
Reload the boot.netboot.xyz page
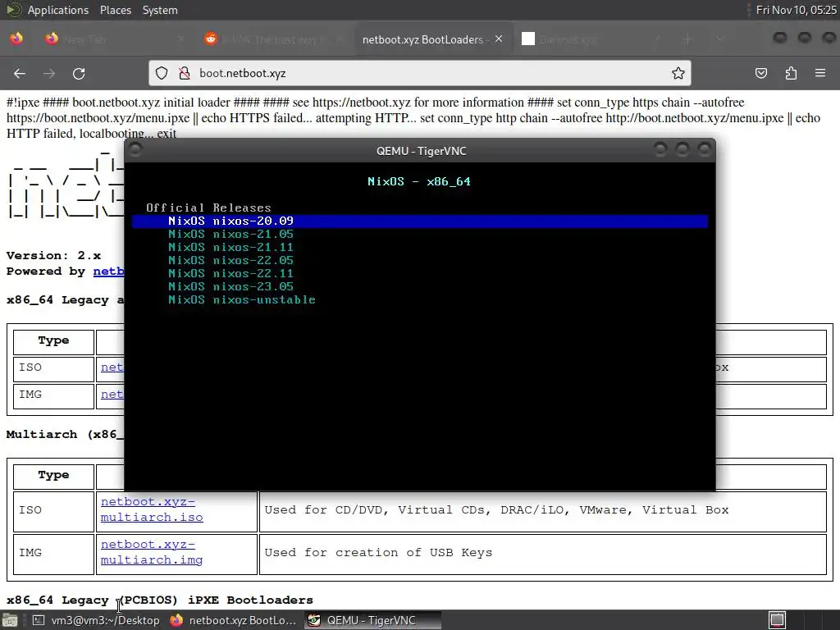[79, 73]
